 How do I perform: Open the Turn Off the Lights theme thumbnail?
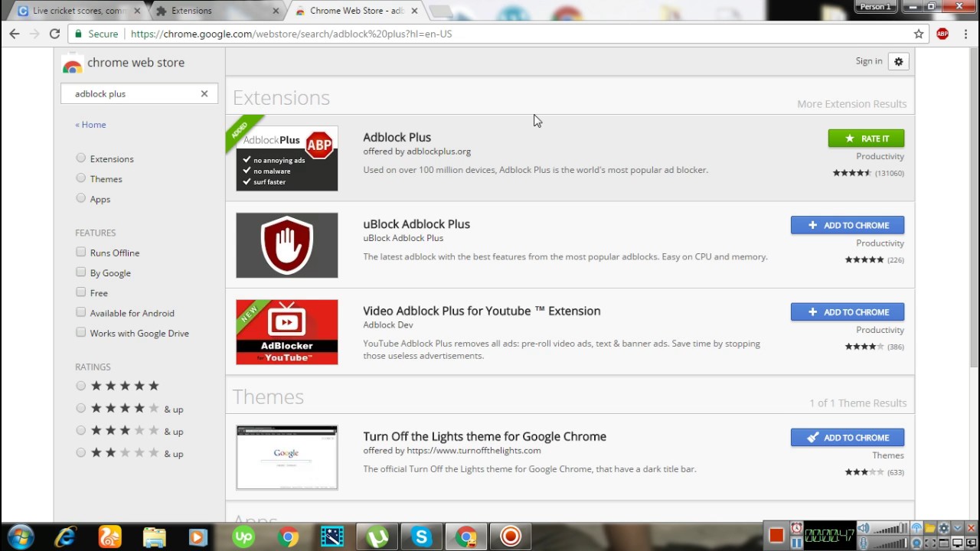(x=286, y=458)
